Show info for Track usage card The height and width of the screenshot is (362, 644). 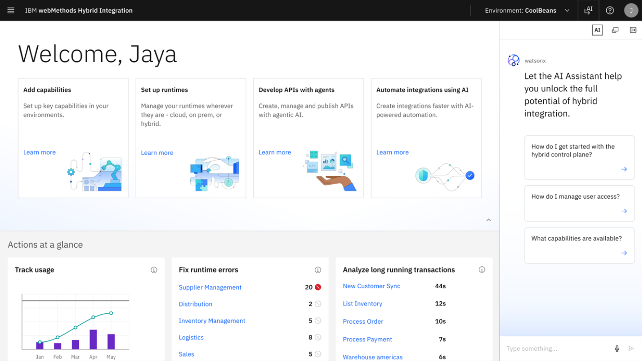point(154,270)
